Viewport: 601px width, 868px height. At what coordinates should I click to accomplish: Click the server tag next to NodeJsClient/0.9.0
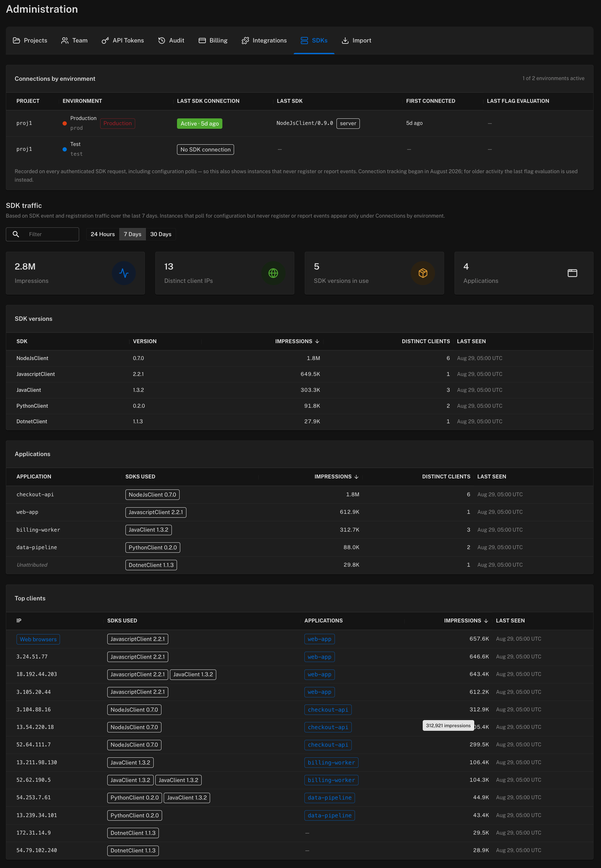click(348, 123)
